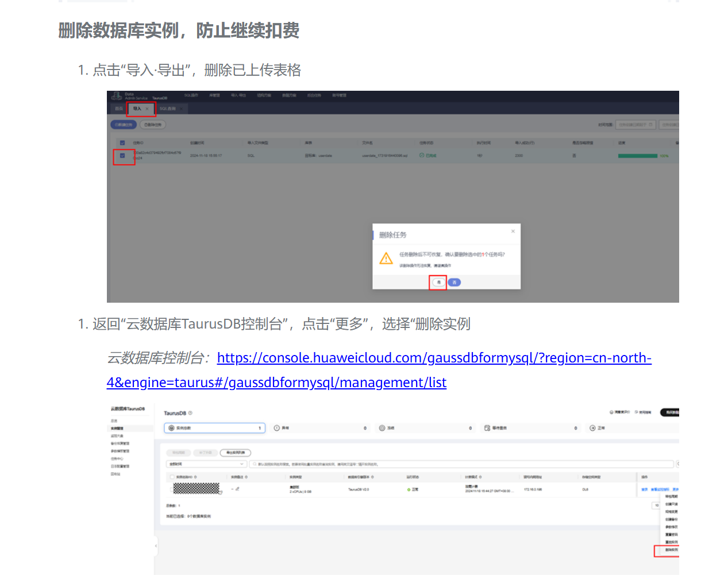The image size is (728, 583).
Task: Toggle the select-all checkbox in import task table
Action: pos(122,143)
